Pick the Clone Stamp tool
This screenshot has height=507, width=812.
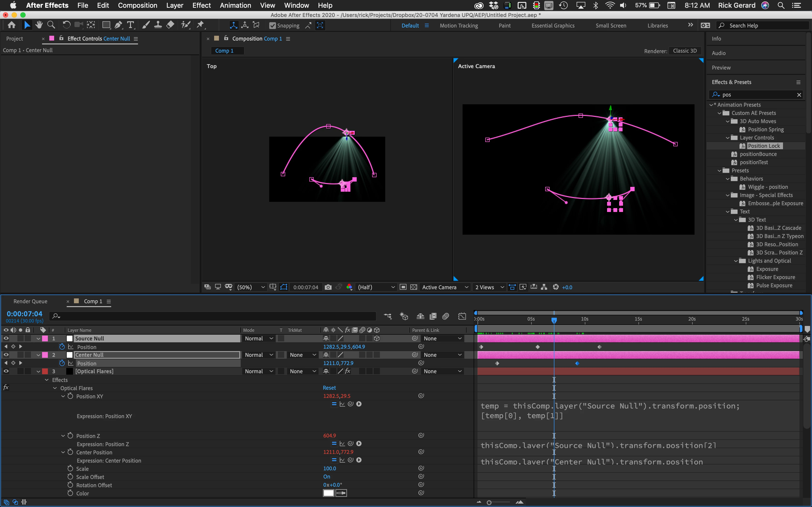click(158, 25)
